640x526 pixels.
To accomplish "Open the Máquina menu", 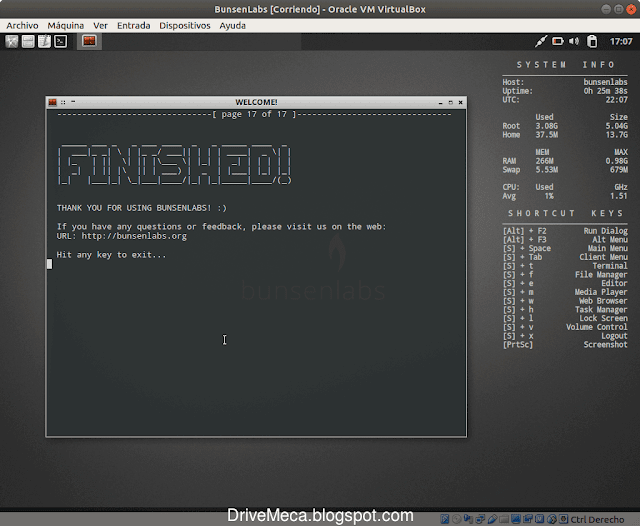I will click(x=66, y=25).
